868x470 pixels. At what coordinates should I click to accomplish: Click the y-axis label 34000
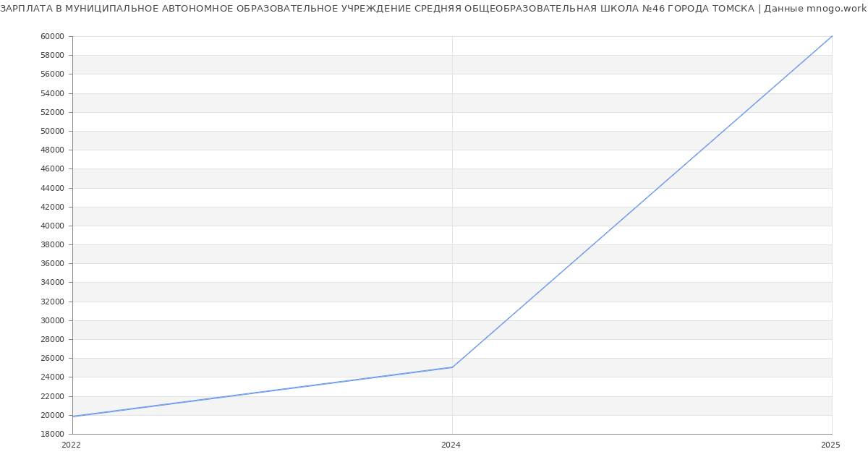53,283
